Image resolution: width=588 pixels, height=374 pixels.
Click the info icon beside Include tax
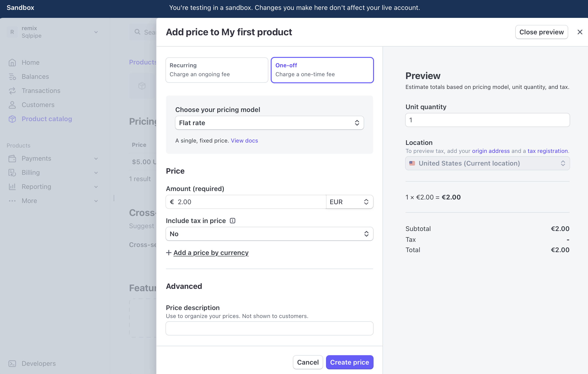(233, 221)
